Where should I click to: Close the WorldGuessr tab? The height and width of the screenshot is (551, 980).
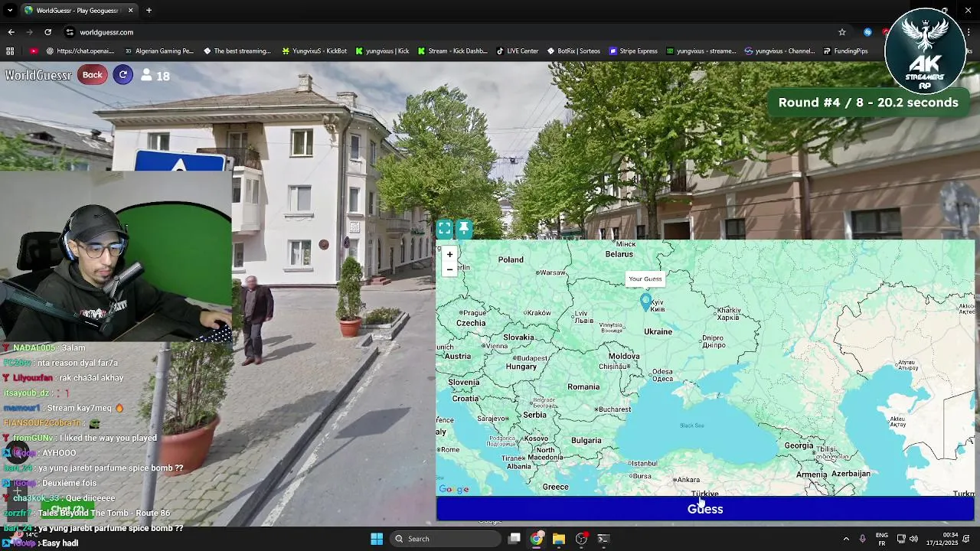tap(130, 11)
